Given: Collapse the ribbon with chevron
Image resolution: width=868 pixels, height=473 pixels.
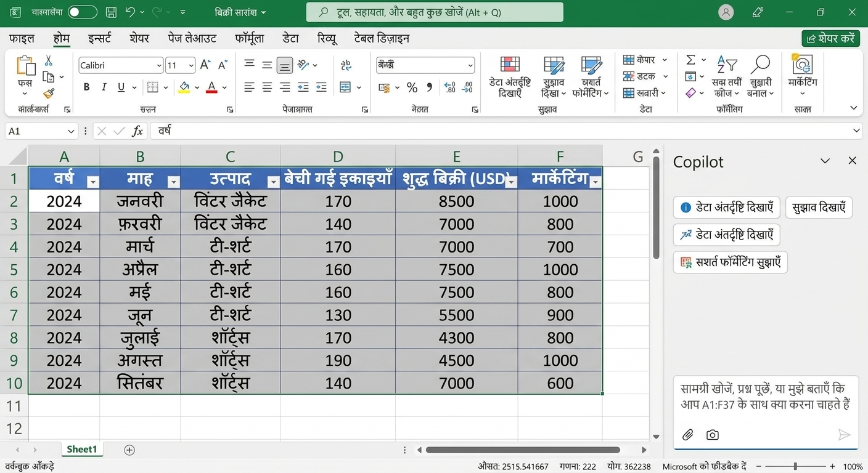Looking at the screenshot, I should [854, 108].
